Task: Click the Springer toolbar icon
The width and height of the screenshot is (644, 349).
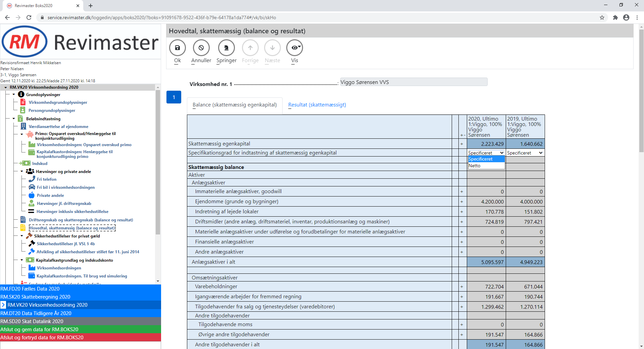Action: (226, 48)
